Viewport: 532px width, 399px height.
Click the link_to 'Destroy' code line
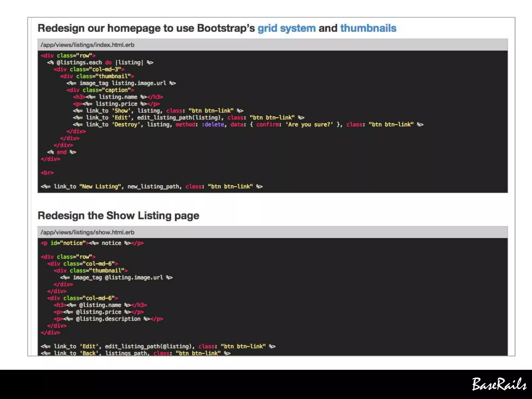coord(248,124)
